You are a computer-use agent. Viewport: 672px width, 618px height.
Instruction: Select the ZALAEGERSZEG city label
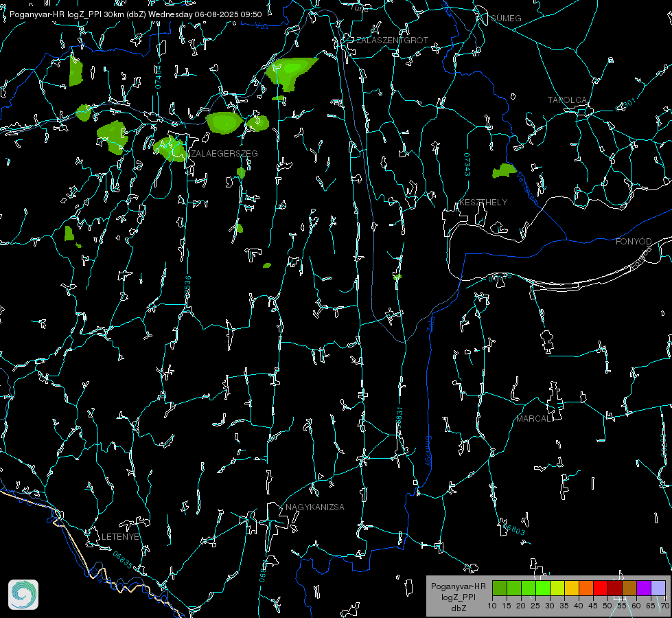tap(224, 154)
